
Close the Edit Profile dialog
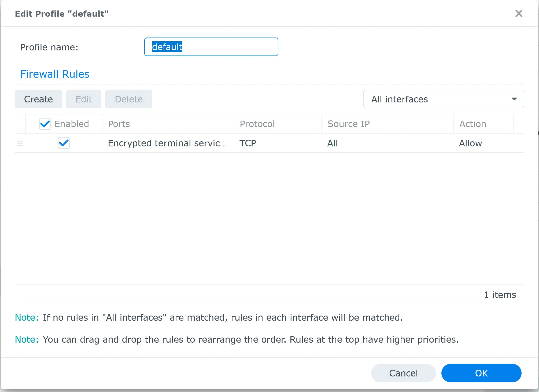pyautogui.click(x=519, y=13)
